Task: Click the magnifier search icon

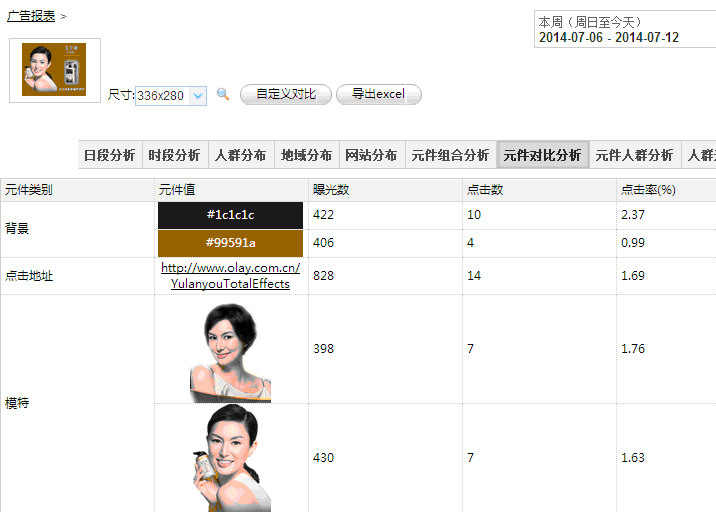Action: tap(223, 94)
